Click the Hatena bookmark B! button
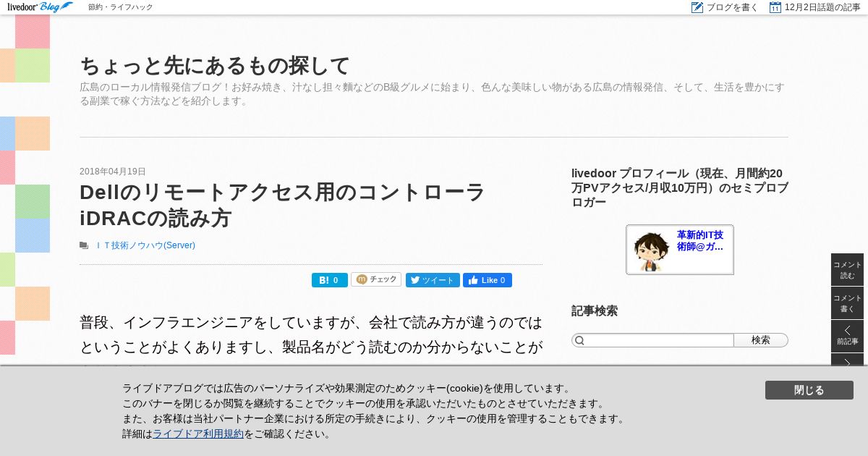Viewport: 868px width, 456px height. coord(329,280)
